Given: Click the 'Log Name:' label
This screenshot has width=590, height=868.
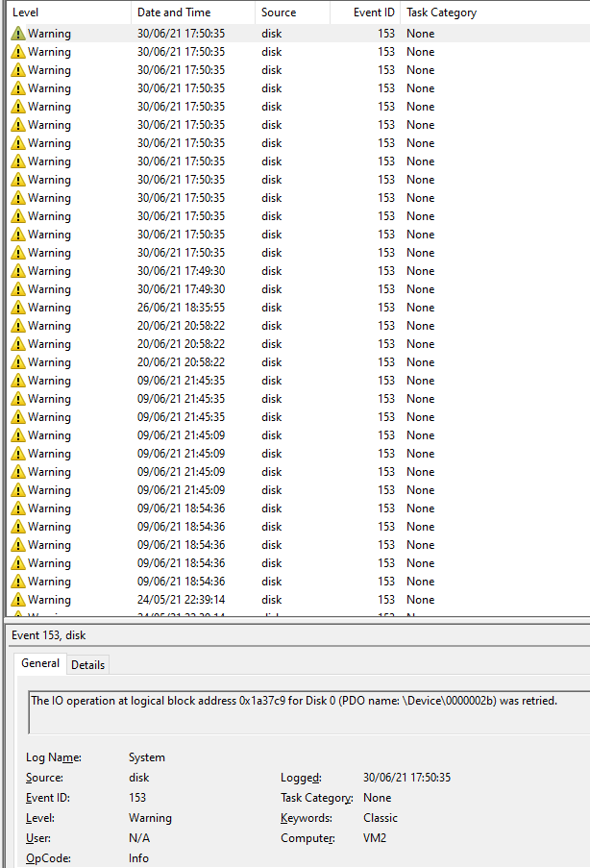Looking at the screenshot, I should pyautogui.click(x=54, y=757).
